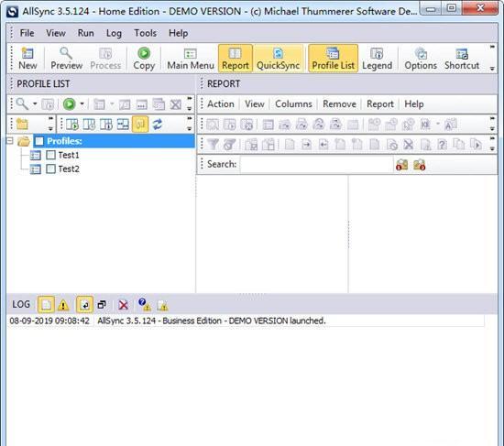Open the Columns menu in Report panel
Screen dimensions: 504x446
click(293, 103)
